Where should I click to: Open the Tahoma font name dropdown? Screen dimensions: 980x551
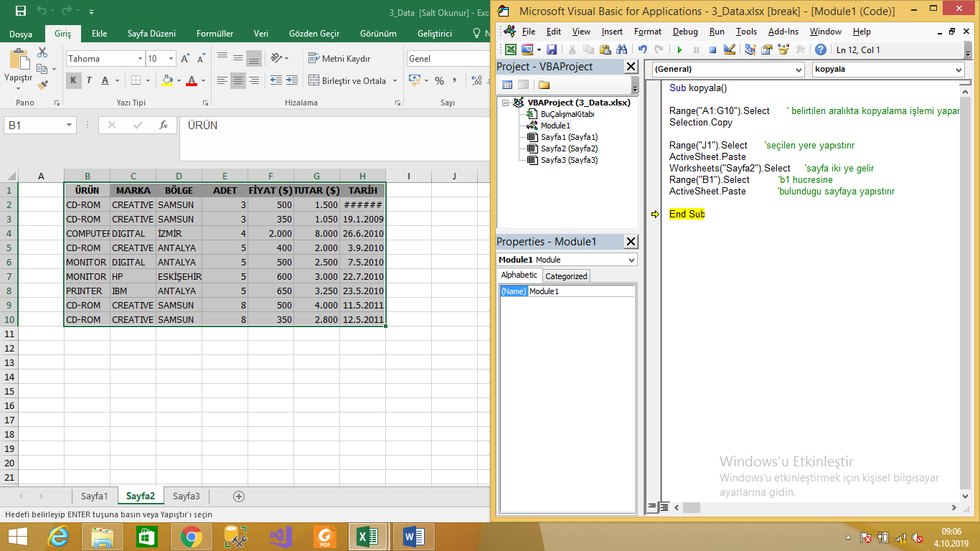coord(140,59)
